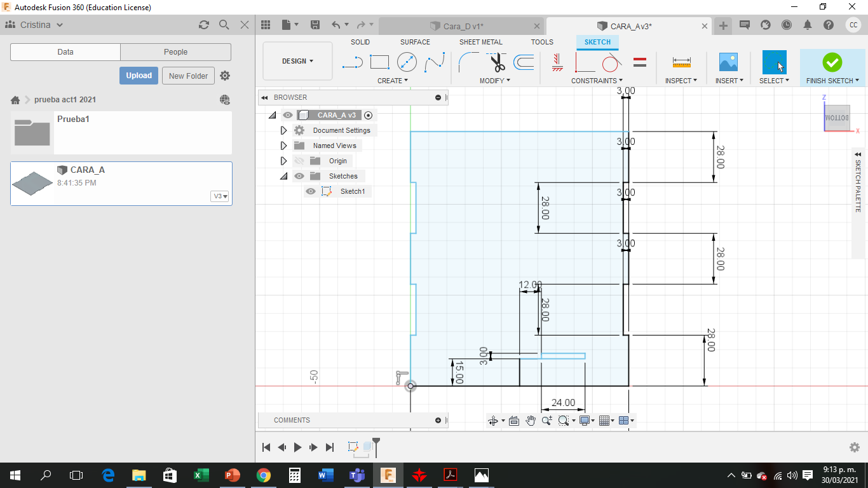Open Excel from the taskbar
868x488 pixels.
click(x=201, y=475)
